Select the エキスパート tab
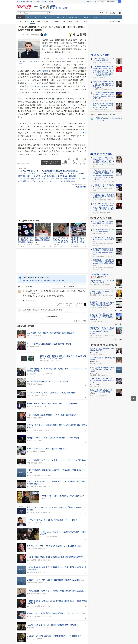Image resolution: width=138 pixels, height=644 pixels. [48, 17]
